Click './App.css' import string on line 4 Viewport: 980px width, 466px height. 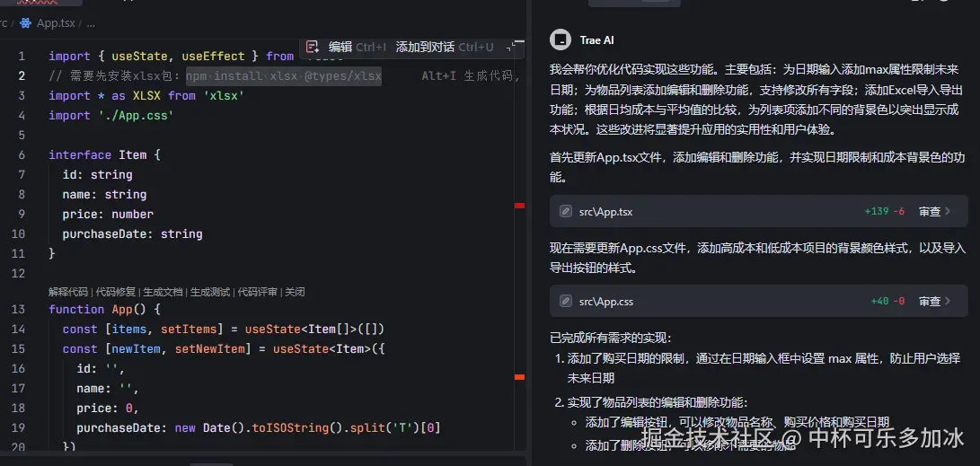[136, 116]
